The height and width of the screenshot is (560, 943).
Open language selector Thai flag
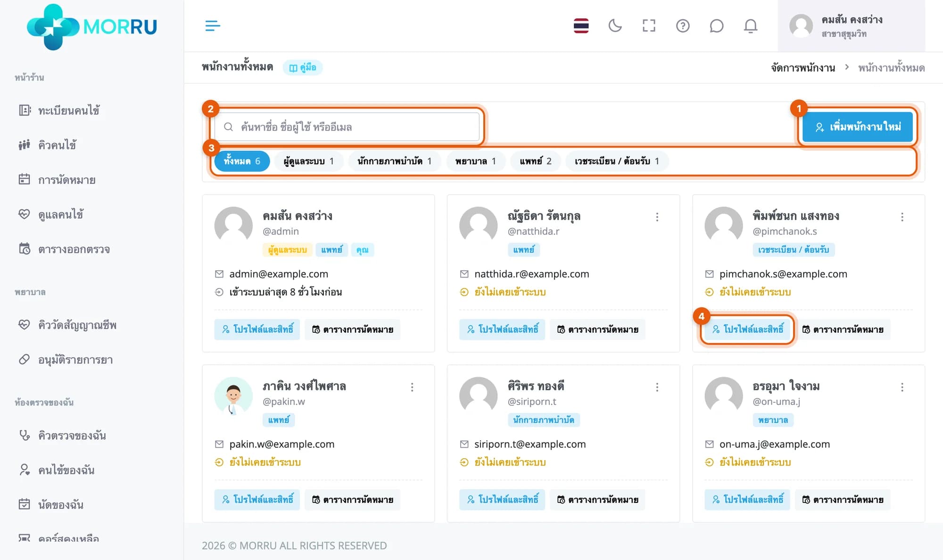tap(581, 25)
